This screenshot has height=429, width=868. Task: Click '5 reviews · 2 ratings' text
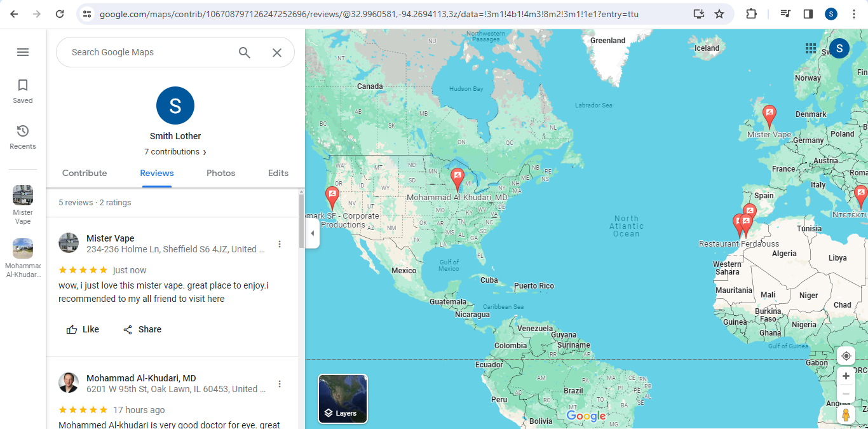click(x=95, y=203)
